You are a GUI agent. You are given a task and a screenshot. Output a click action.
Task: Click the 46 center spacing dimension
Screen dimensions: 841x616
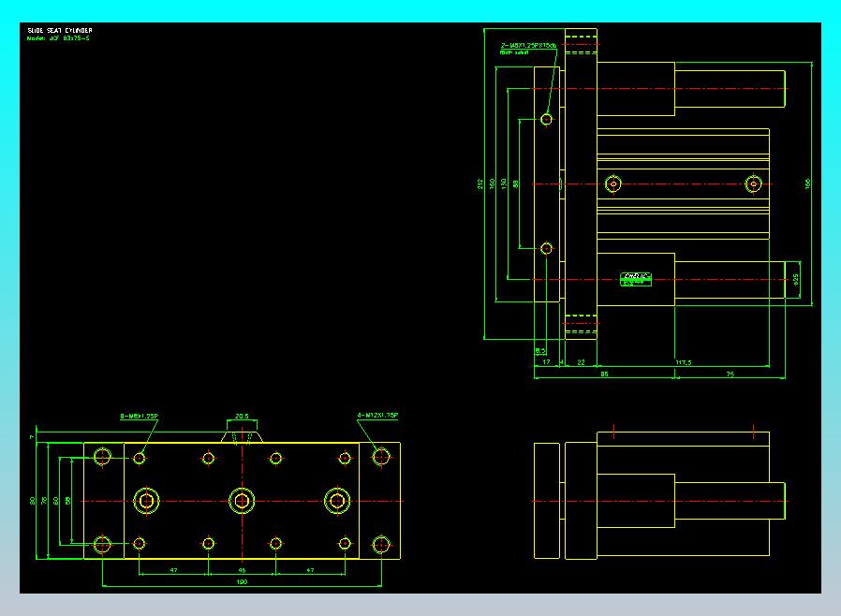click(242, 570)
